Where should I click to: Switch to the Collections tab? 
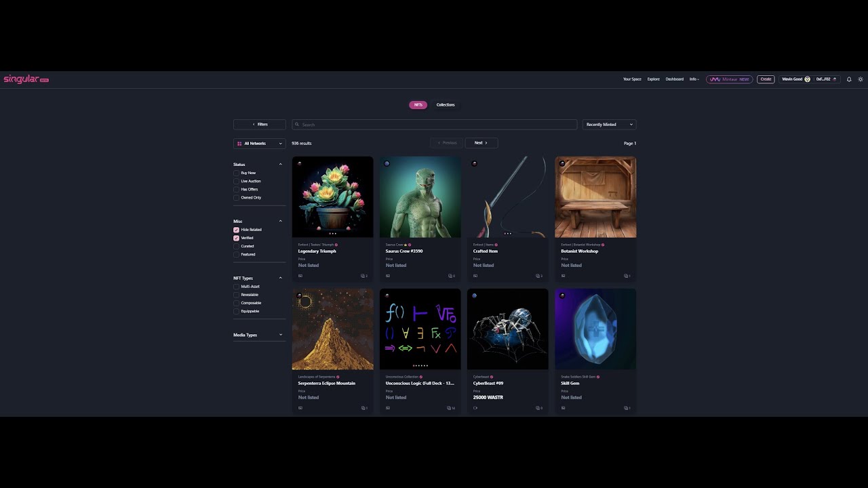446,105
